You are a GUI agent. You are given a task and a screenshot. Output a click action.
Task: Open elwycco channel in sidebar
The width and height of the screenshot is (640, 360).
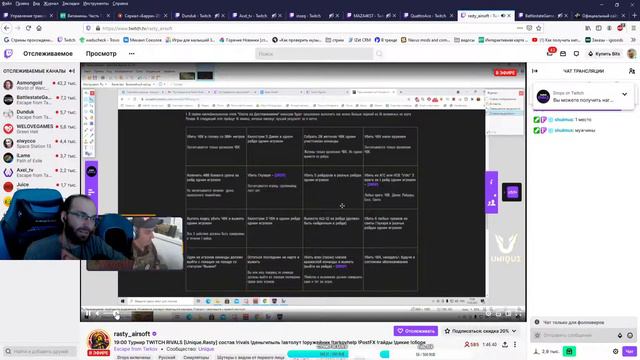point(40,143)
